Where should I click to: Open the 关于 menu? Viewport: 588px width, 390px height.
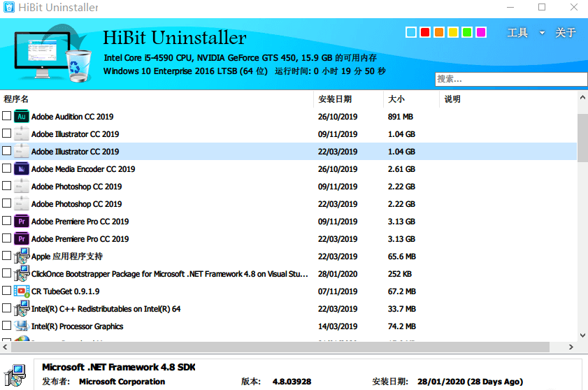(566, 33)
